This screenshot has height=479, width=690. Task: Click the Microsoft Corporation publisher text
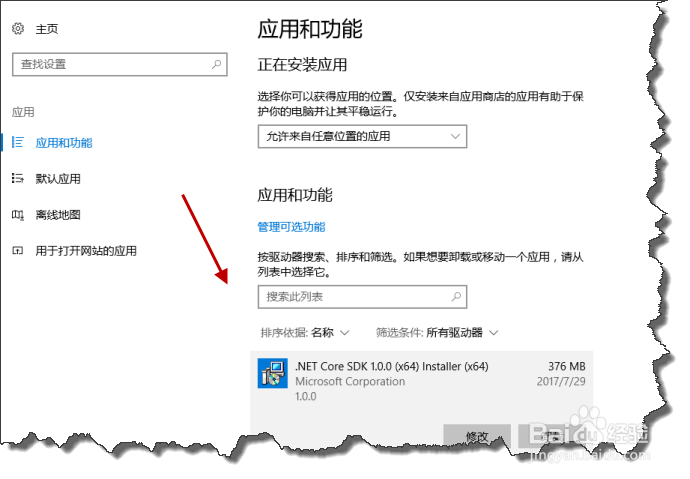coord(350,381)
